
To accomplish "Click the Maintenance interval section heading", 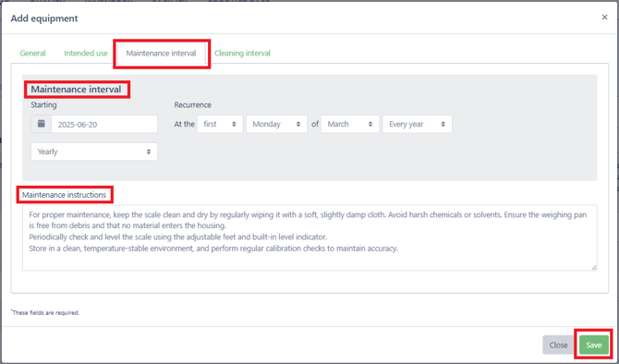I will [x=76, y=90].
